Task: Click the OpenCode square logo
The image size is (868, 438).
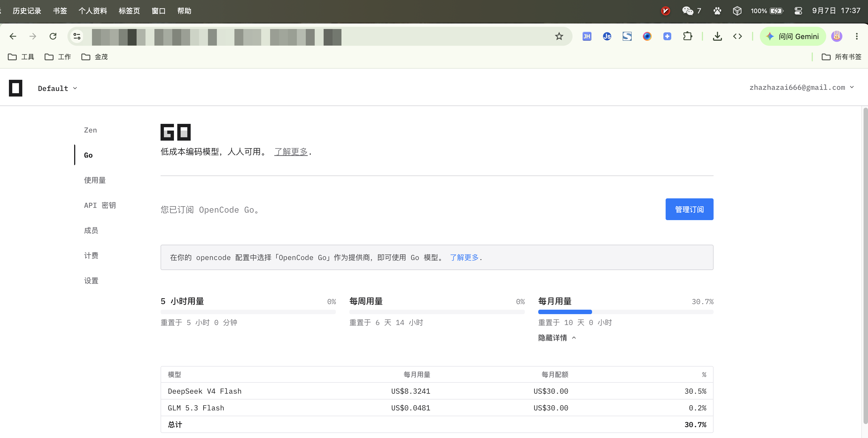Action: (x=16, y=88)
